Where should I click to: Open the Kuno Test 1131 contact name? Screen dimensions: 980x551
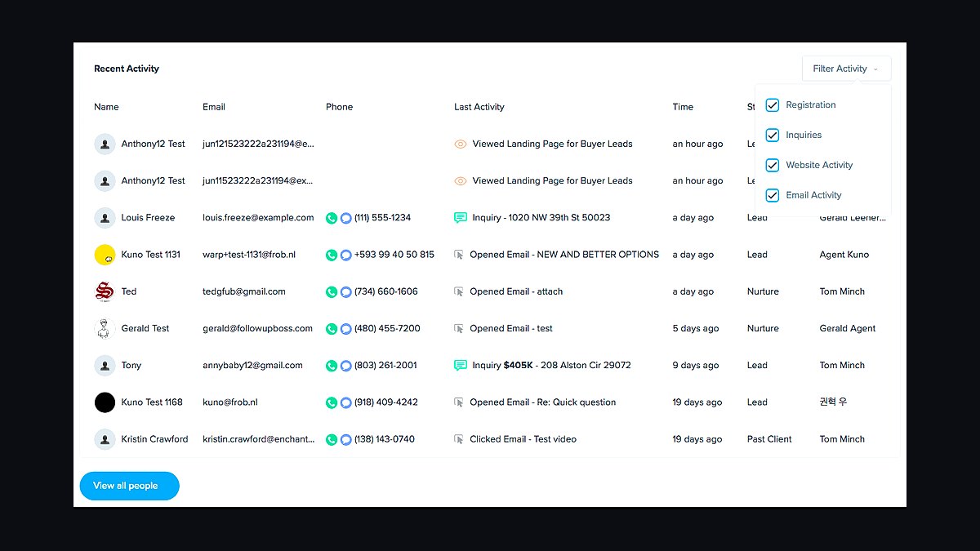coord(151,255)
